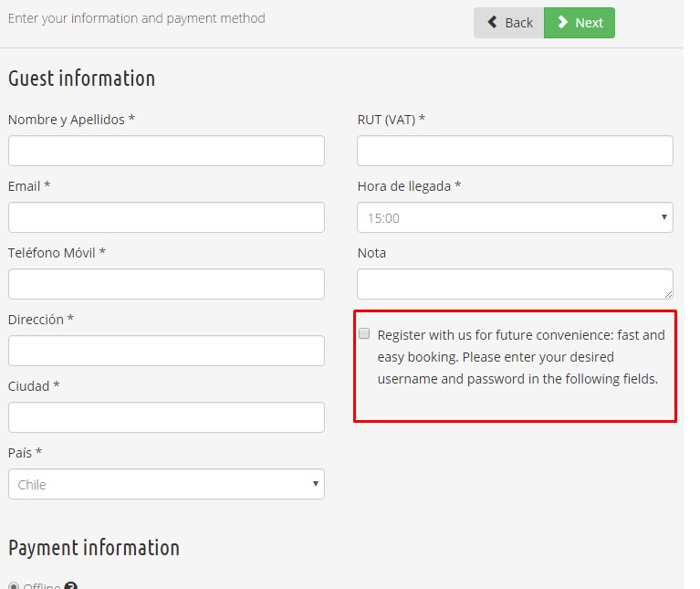Click the right chevron icon on Next
Screen dimensions: 700x589
tap(563, 23)
